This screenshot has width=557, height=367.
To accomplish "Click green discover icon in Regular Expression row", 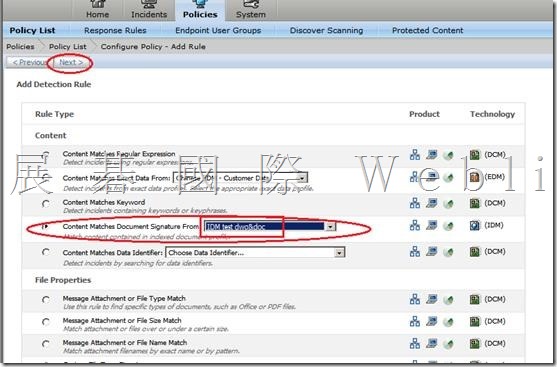I will click(448, 155).
